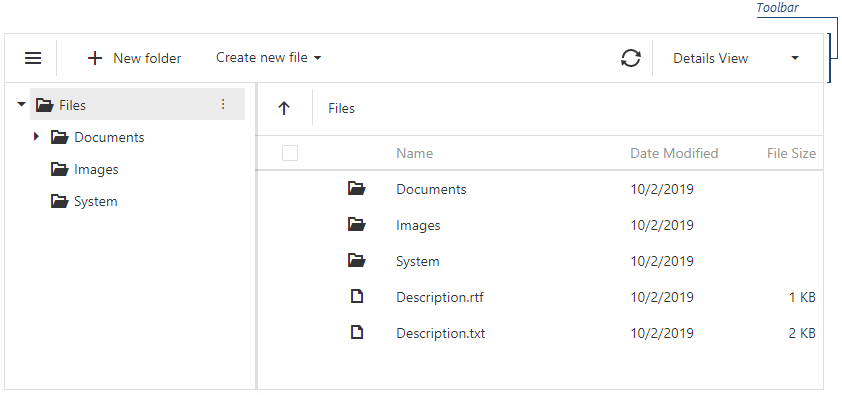The height and width of the screenshot is (395, 842).
Task: Open the Details View selector
Action: 736,58
